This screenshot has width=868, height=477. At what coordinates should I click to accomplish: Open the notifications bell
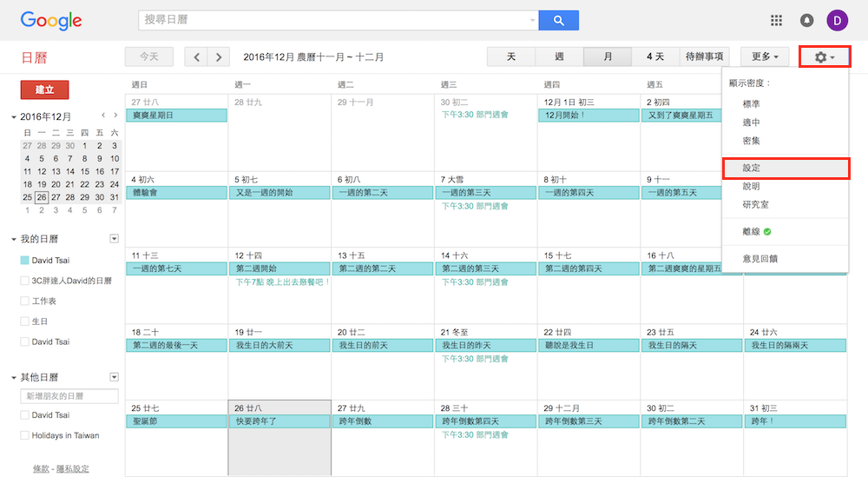pos(806,20)
